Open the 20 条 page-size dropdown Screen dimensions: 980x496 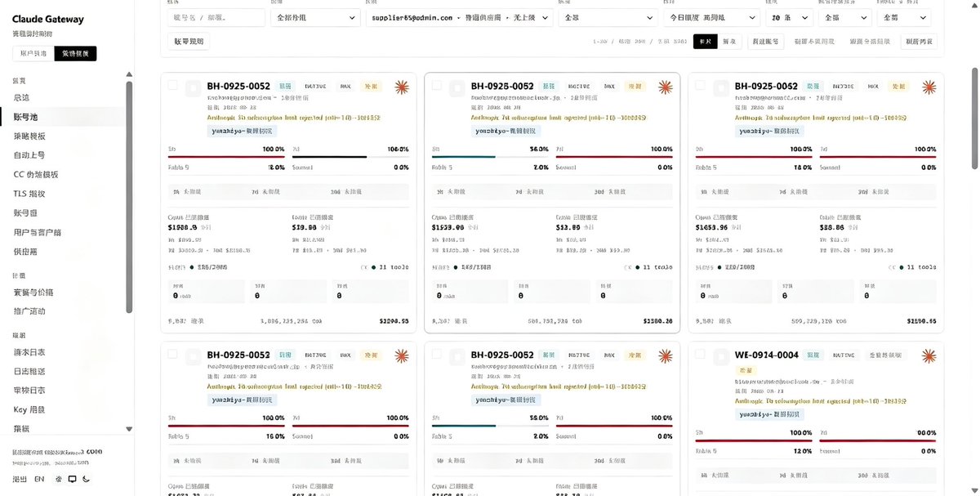coord(788,17)
